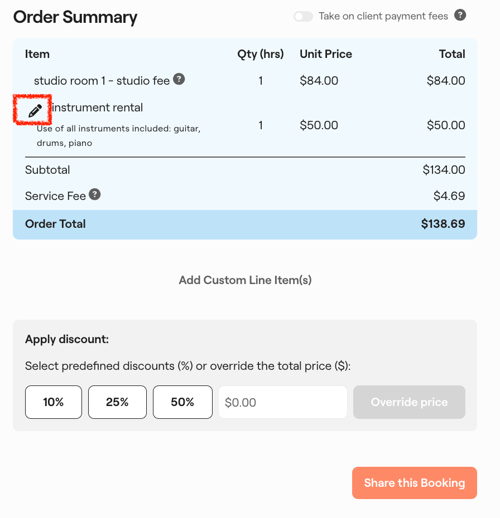Apply the 25% predefined discount
Image resolution: width=500 pixels, height=518 pixels.
117,402
